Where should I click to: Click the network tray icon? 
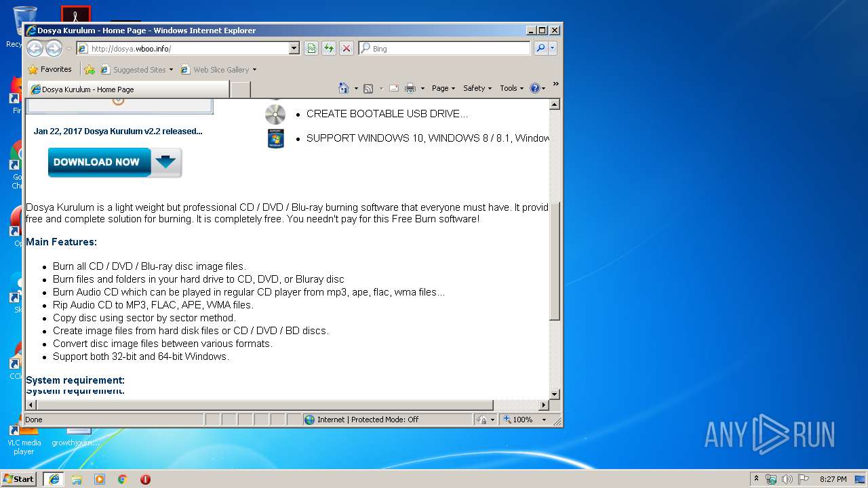(771, 479)
